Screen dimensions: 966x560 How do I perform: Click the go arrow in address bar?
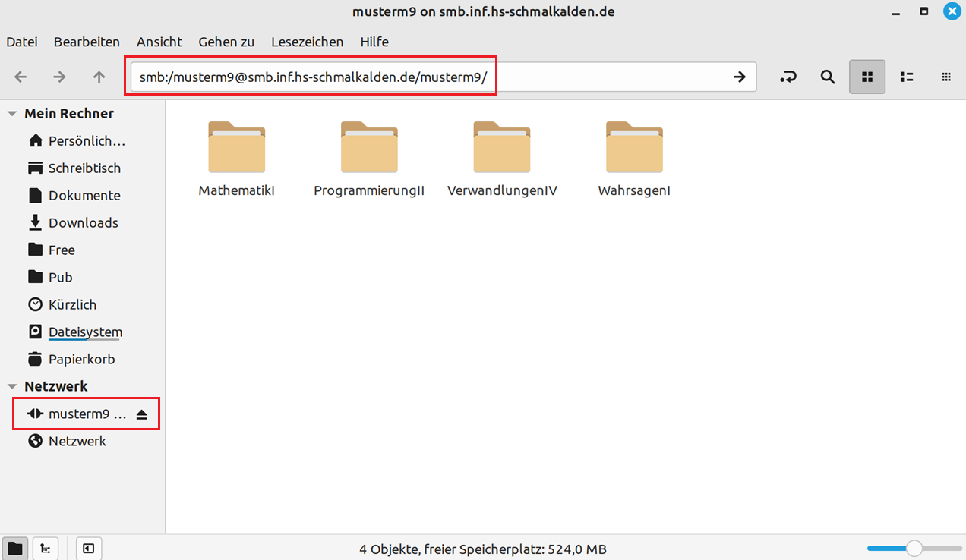coord(739,77)
